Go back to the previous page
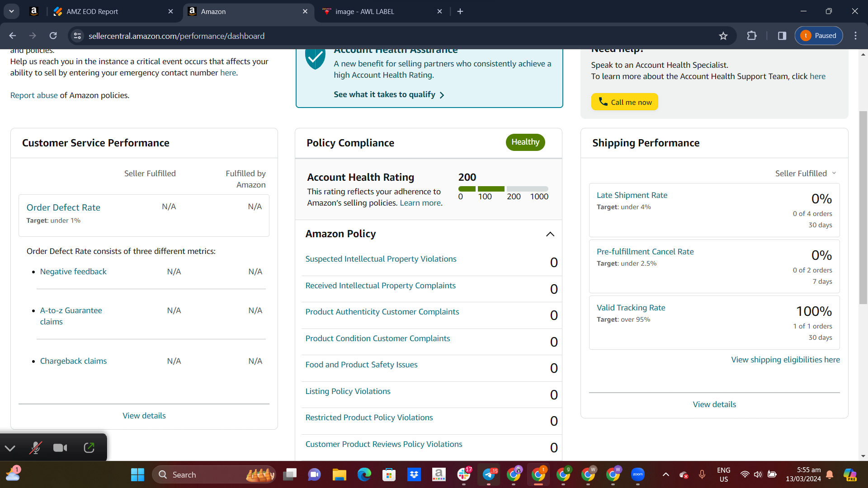Image resolution: width=868 pixels, height=488 pixels. [13, 36]
